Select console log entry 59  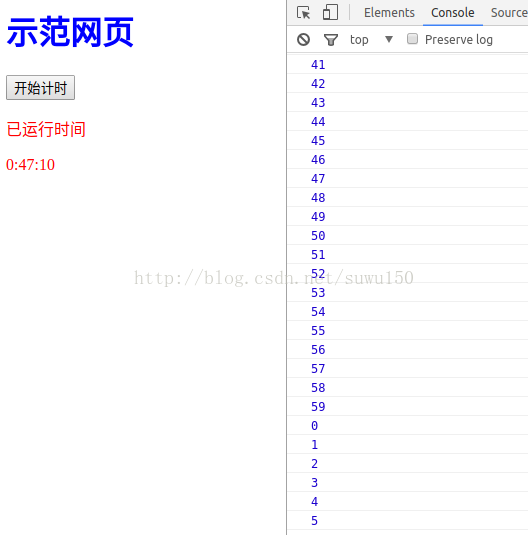pos(408,406)
